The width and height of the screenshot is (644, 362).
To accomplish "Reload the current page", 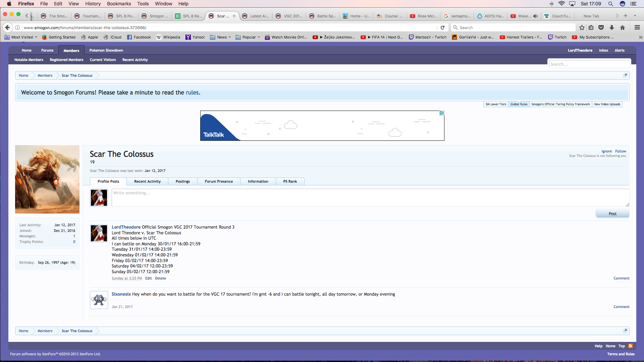I will pos(442,27).
